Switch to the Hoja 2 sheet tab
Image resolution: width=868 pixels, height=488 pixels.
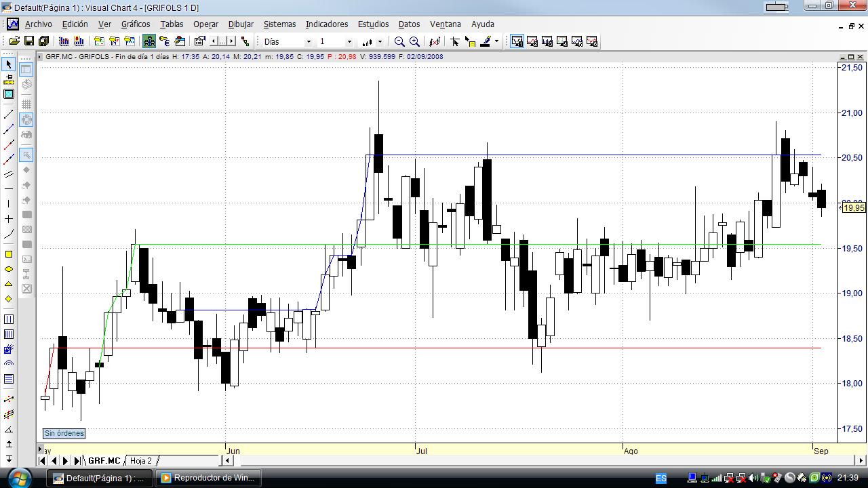(141, 461)
